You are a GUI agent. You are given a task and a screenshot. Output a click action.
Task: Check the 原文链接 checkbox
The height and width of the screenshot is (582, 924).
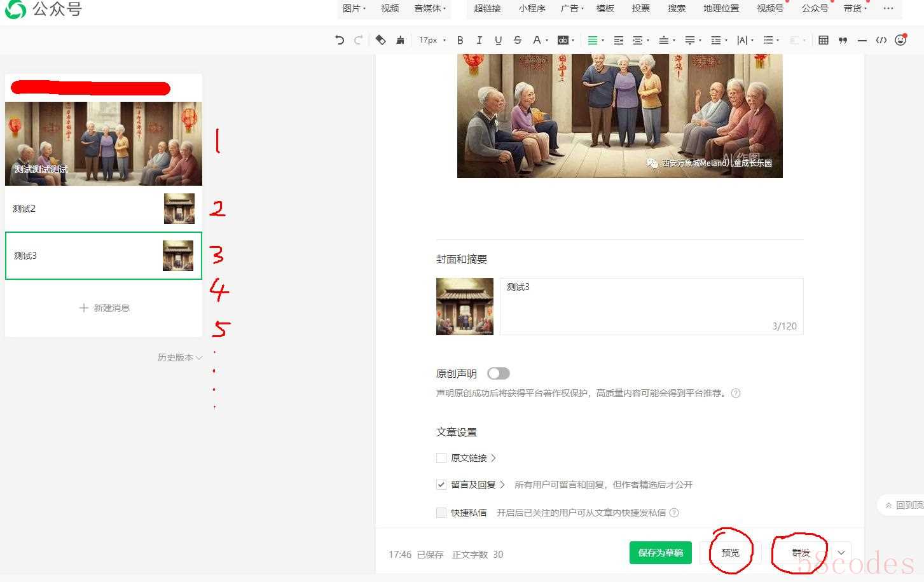point(441,458)
